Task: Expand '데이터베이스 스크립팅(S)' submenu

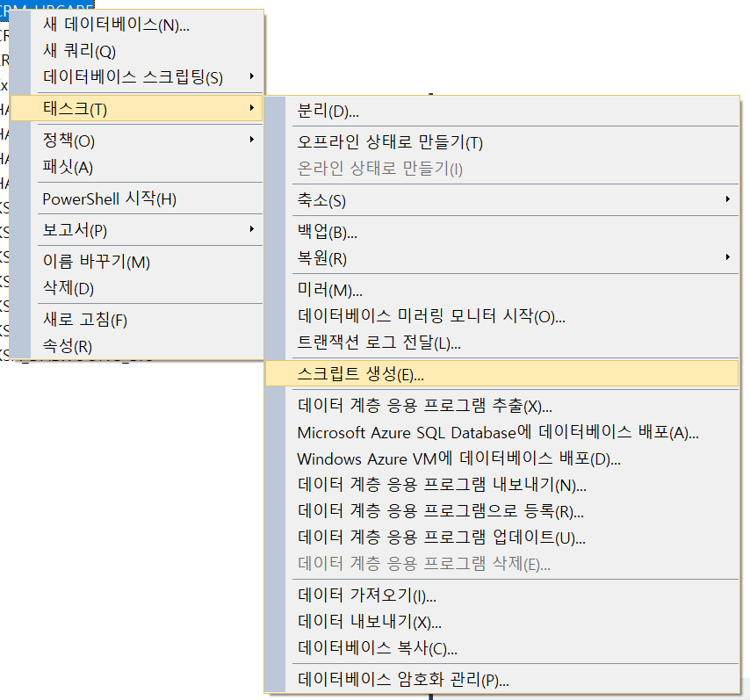Action: (132, 77)
